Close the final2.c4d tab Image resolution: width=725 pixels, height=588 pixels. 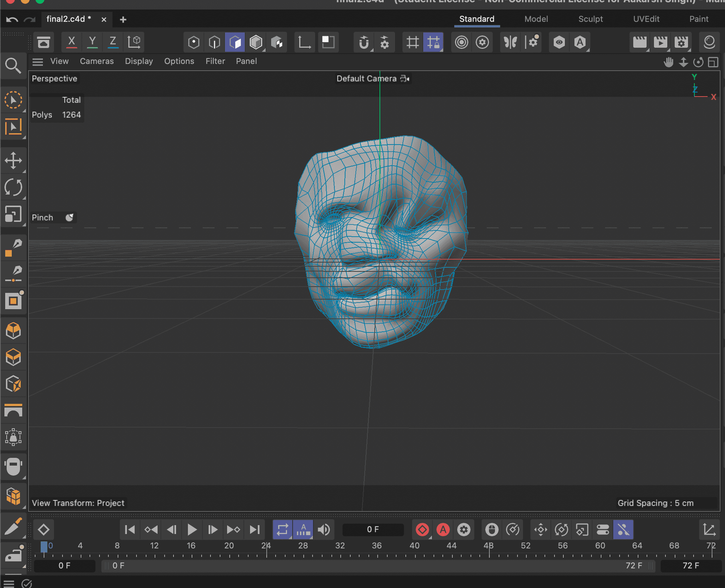[x=104, y=19]
